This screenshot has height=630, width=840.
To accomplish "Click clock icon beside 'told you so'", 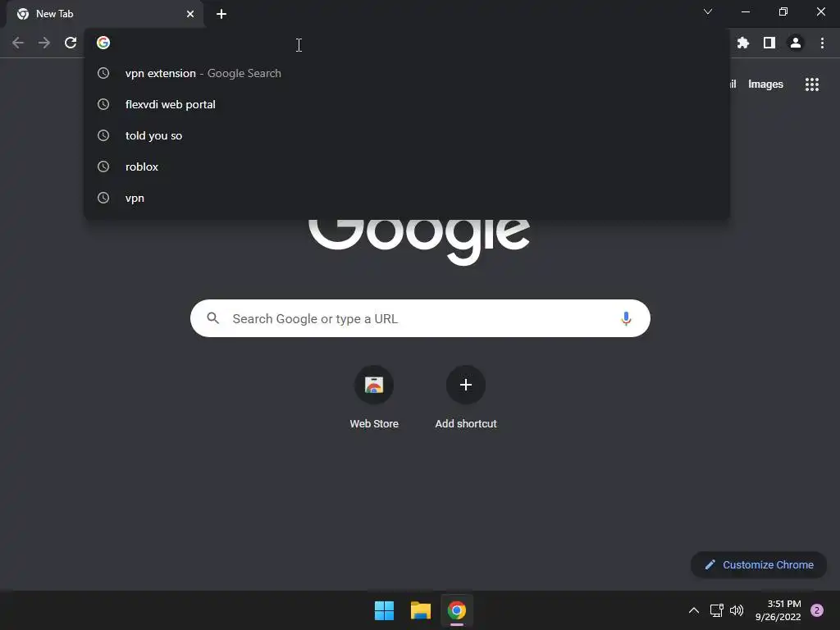I will [x=103, y=135].
